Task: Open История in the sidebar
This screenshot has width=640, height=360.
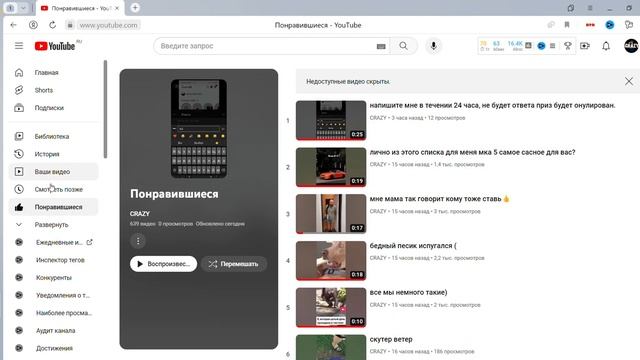Action: coord(53,154)
